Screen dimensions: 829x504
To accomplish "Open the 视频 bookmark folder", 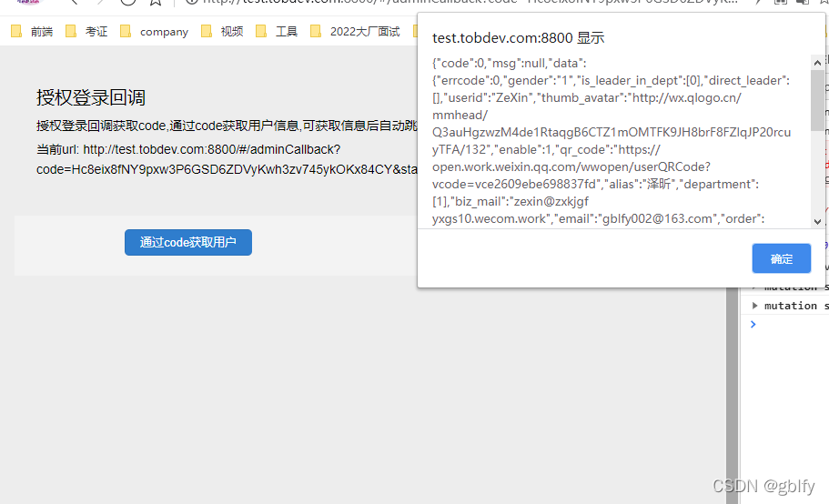I will (x=222, y=32).
